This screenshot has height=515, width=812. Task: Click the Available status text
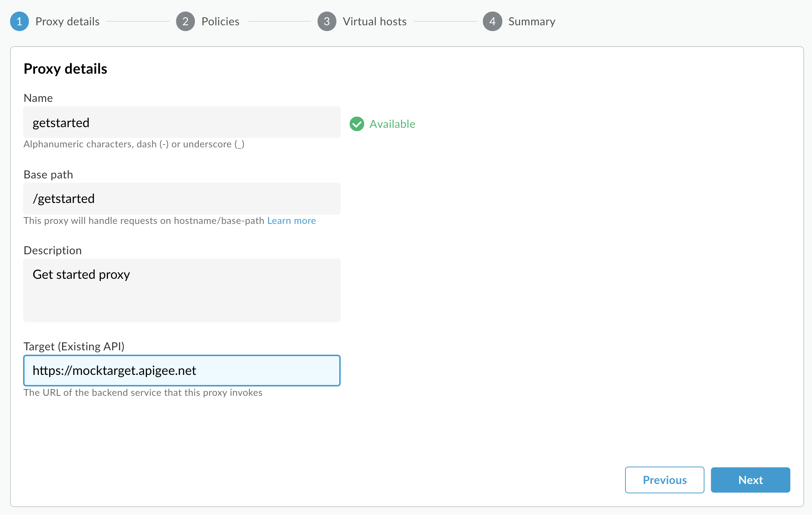point(392,124)
